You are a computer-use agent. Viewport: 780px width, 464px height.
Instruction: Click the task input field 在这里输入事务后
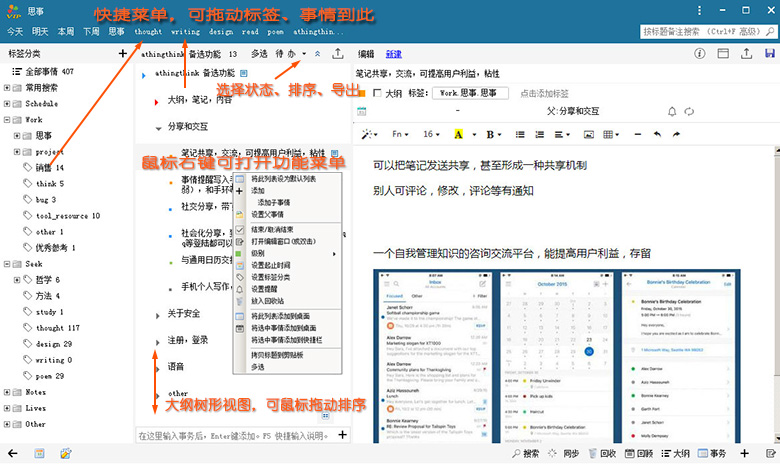[x=234, y=436]
